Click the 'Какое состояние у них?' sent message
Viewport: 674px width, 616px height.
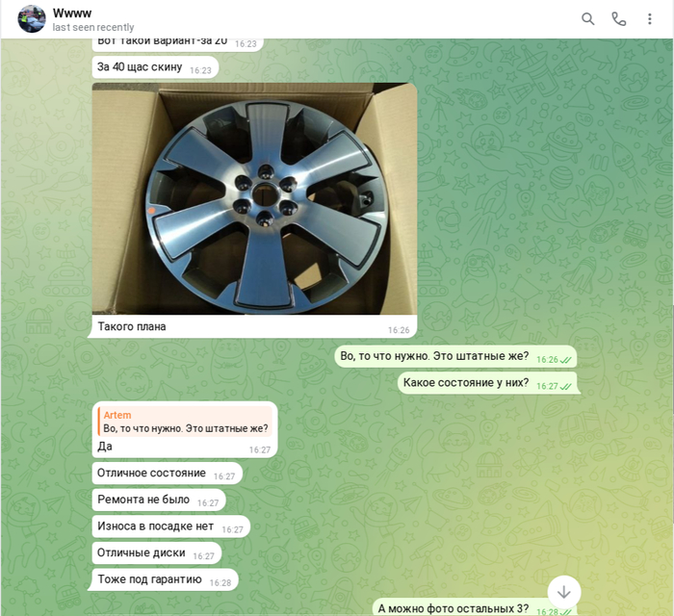point(466,383)
